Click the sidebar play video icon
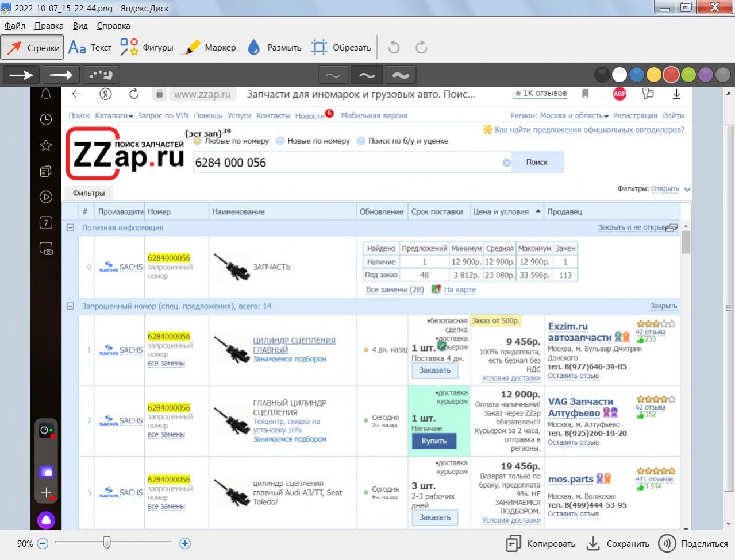 pyautogui.click(x=46, y=197)
